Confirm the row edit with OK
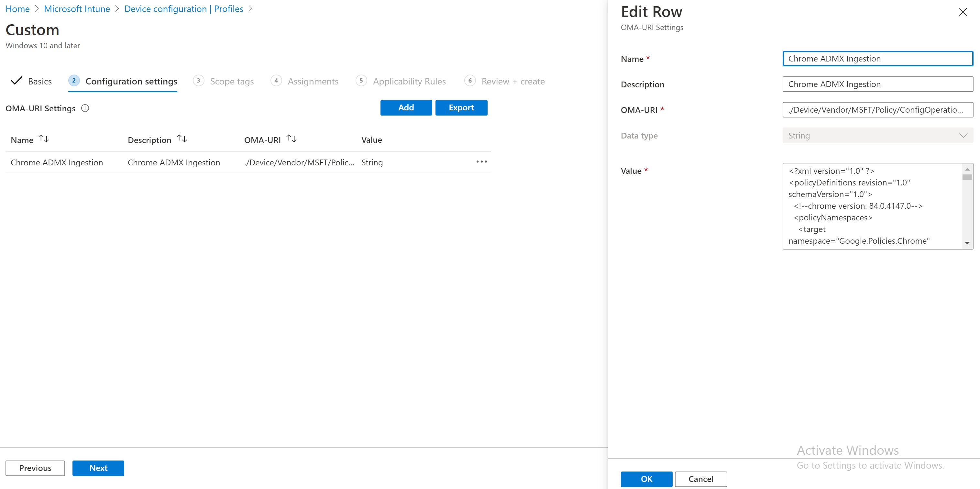The image size is (980, 489). point(646,479)
